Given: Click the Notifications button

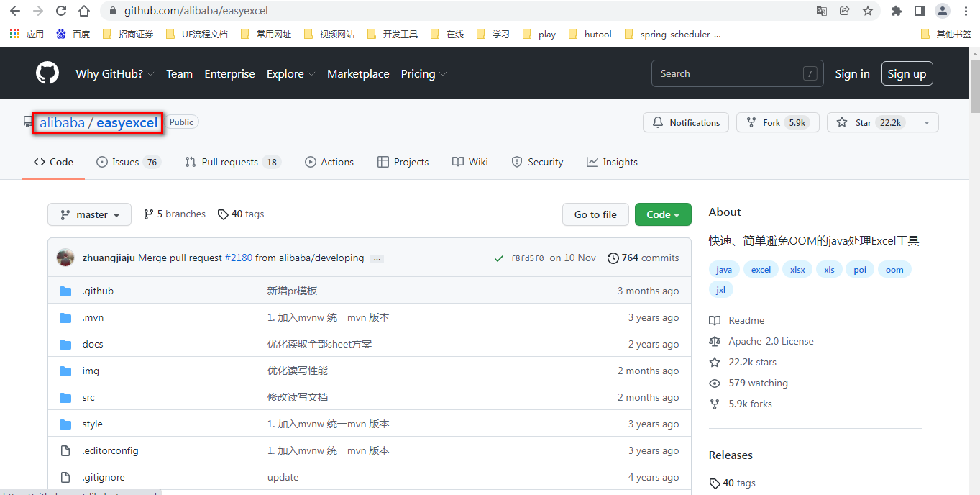Looking at the screenshot, I should coord(686,123).
